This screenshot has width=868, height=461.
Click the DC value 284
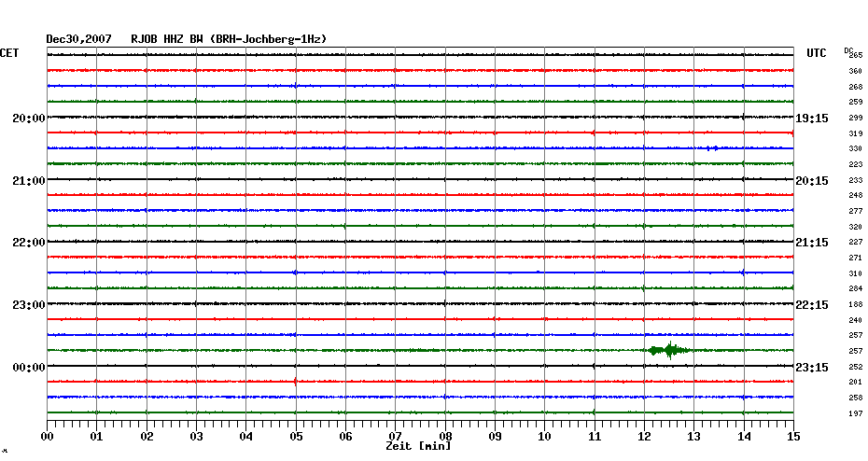856,289
